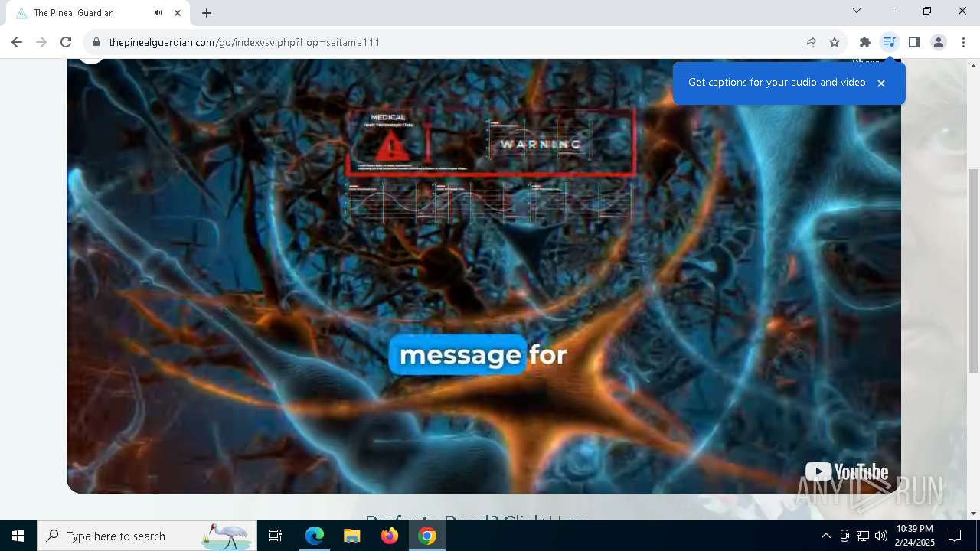Switch to Chrome on the taskbar
The width and height of the screenshot is (980, 551).
pyautogui.click(x=427, y=536)
